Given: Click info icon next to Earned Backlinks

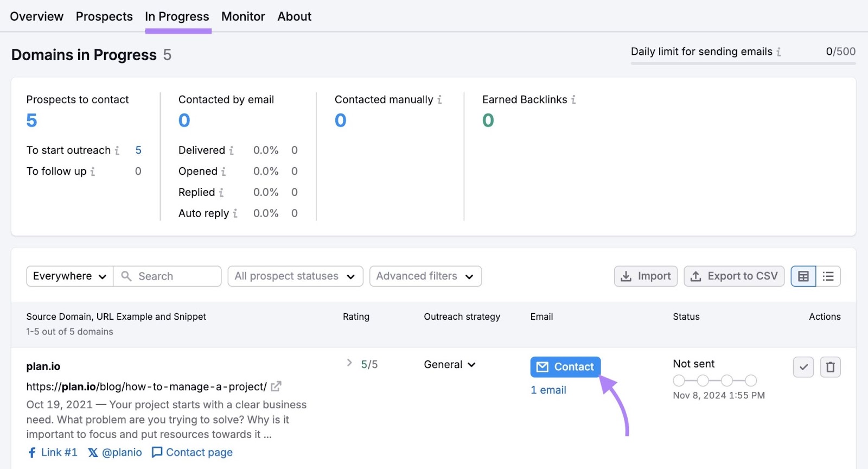Looking at the screenshot, I should (573, 100).
